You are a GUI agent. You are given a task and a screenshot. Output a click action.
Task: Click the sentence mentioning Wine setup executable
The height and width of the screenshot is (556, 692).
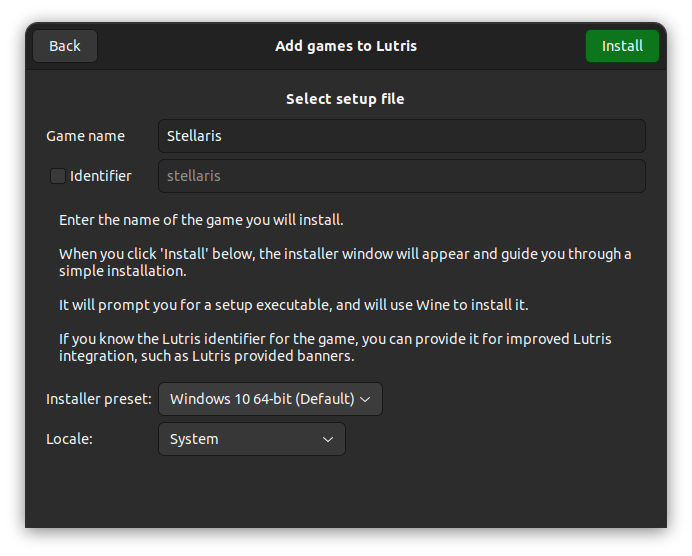click(293, 305)
